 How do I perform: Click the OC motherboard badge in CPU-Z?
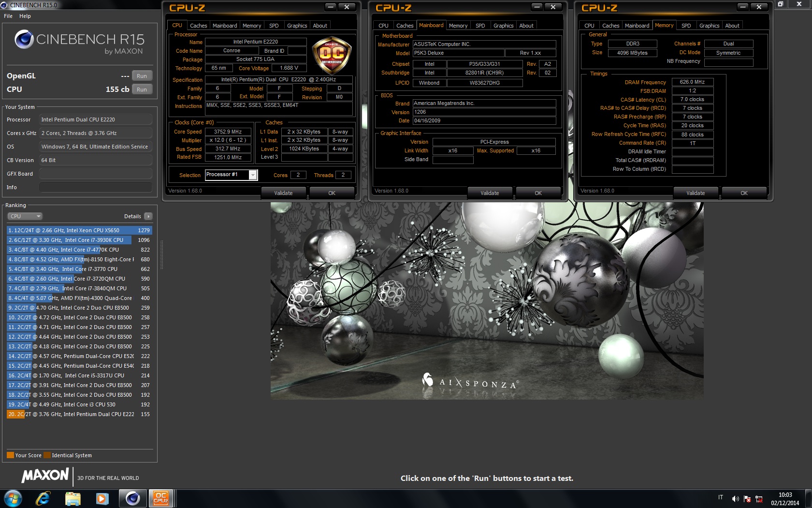(x=332, y=55)
